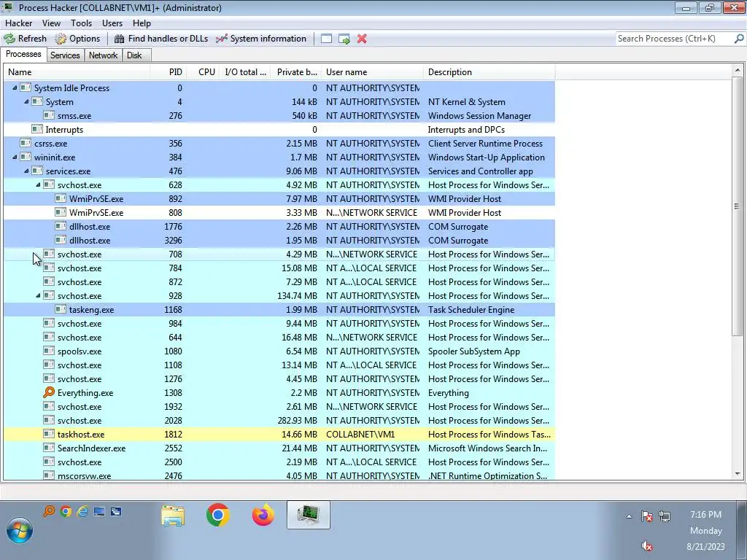
Task: Click the csrss.exe process icon
Action: coord(26,143)
